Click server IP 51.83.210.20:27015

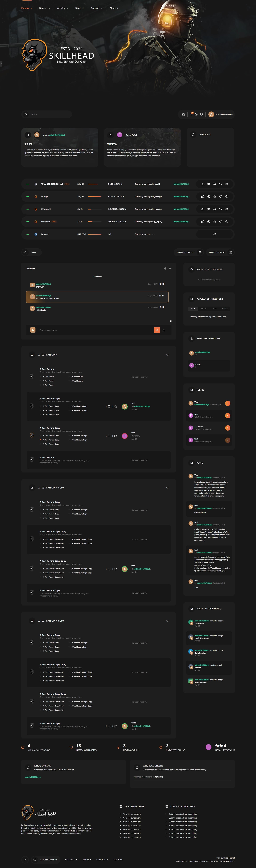116,196
